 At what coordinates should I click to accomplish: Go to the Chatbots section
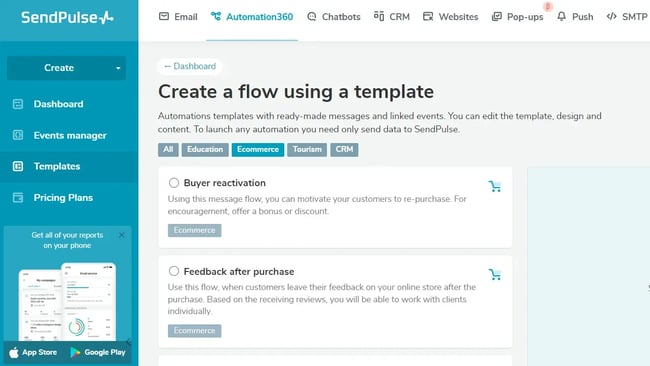pos(334,17)
